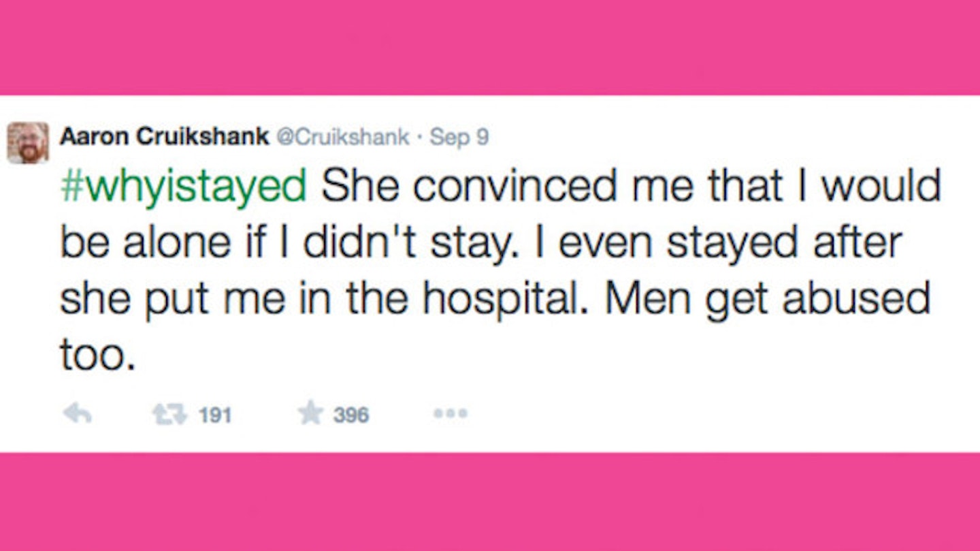Click the word "hospital" in the tweet
Screen dimensions: 980x551
pos(515,300)
